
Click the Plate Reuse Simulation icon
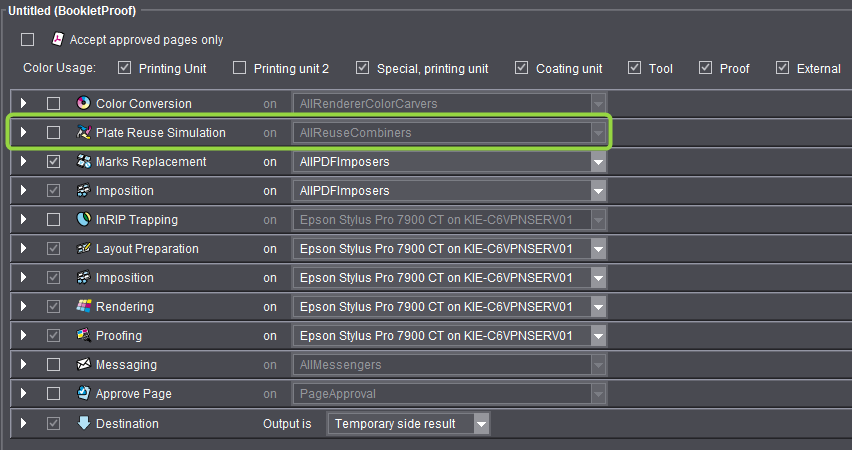point(83,133)
